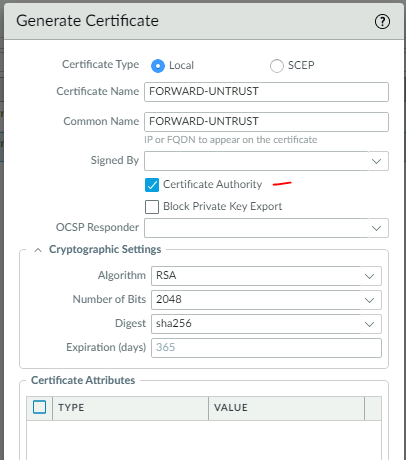
Task: Click the Signed By chevron arrow
Action: (x=376, y=161)
